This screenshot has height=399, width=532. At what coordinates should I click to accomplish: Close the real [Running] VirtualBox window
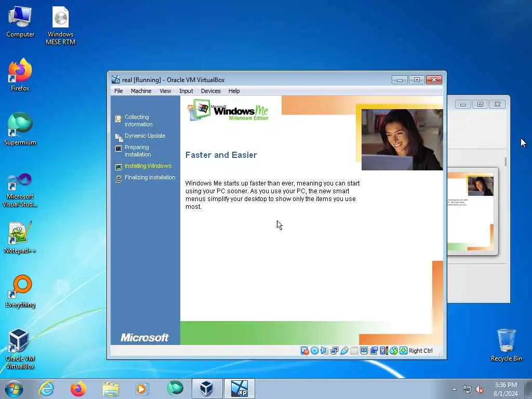click(434, 79)
